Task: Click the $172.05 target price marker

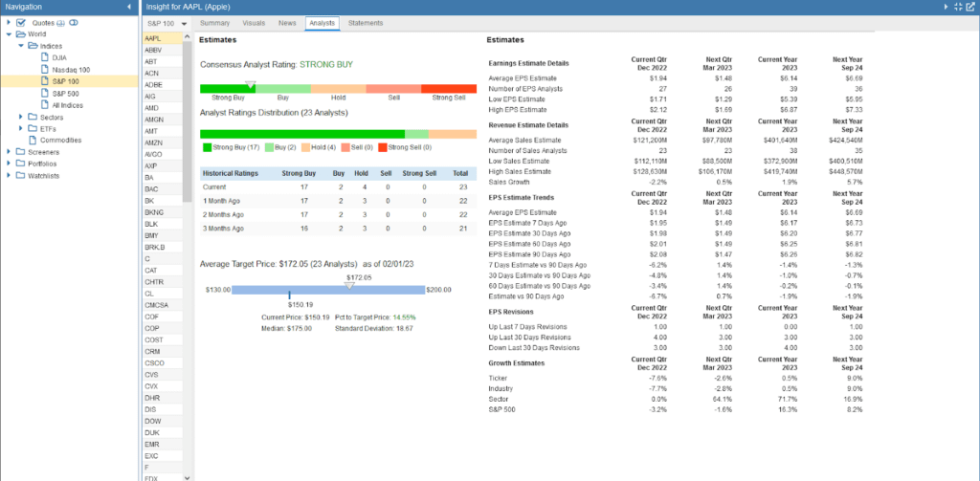Action: coord(350,285)
